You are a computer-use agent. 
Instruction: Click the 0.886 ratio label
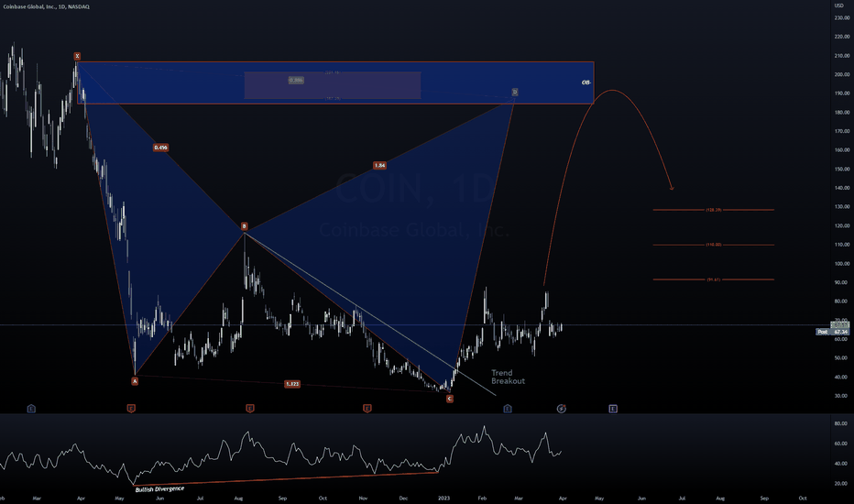coord(296,80)
